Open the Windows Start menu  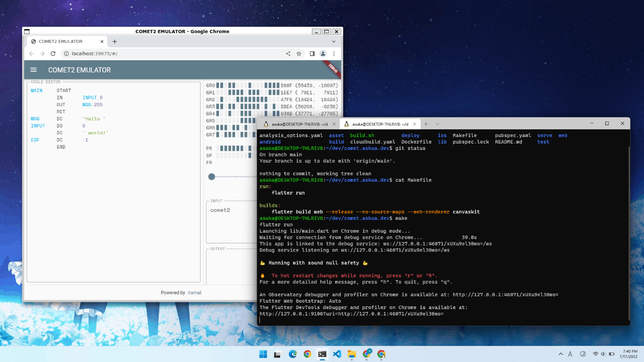click(x=263, y=354)
